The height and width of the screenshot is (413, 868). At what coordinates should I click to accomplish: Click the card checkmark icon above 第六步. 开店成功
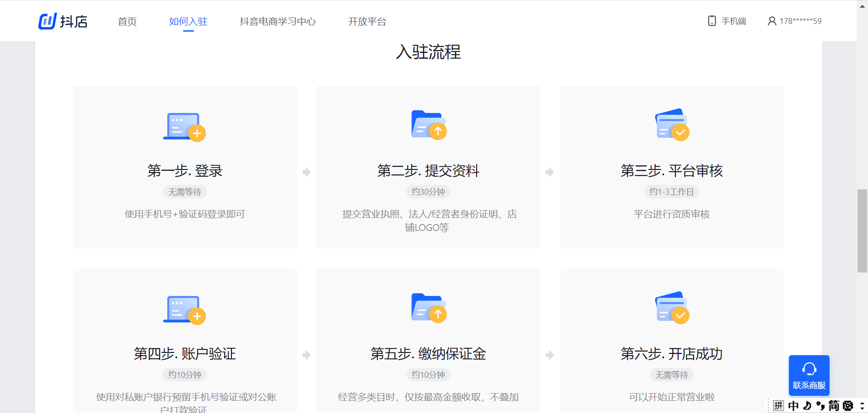click(672, 308)
